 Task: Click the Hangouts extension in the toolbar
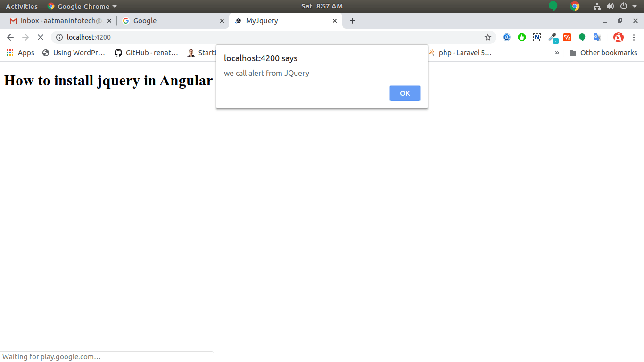tap(582, 37)
